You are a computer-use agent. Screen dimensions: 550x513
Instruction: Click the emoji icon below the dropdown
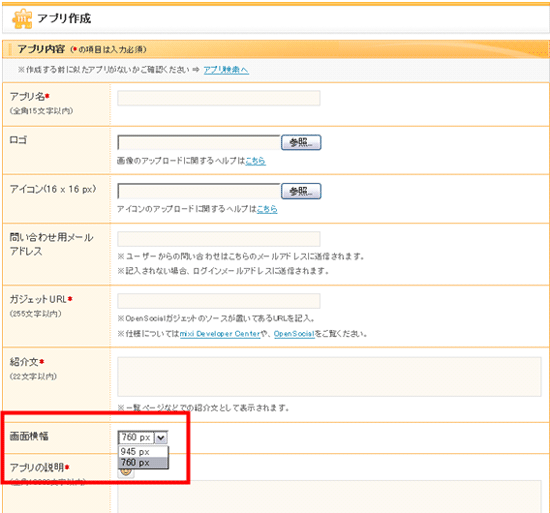(126, 472)
